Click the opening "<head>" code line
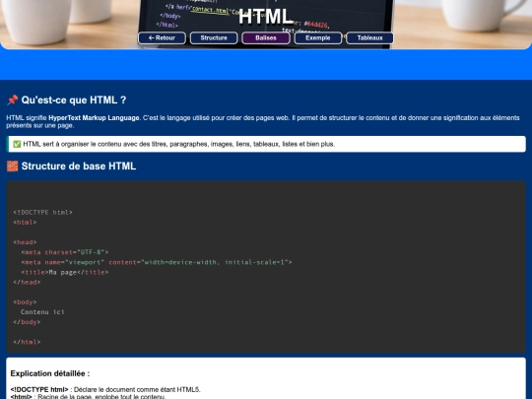The image size is (532, 399). pyautogui.click(x=25, y=242)
